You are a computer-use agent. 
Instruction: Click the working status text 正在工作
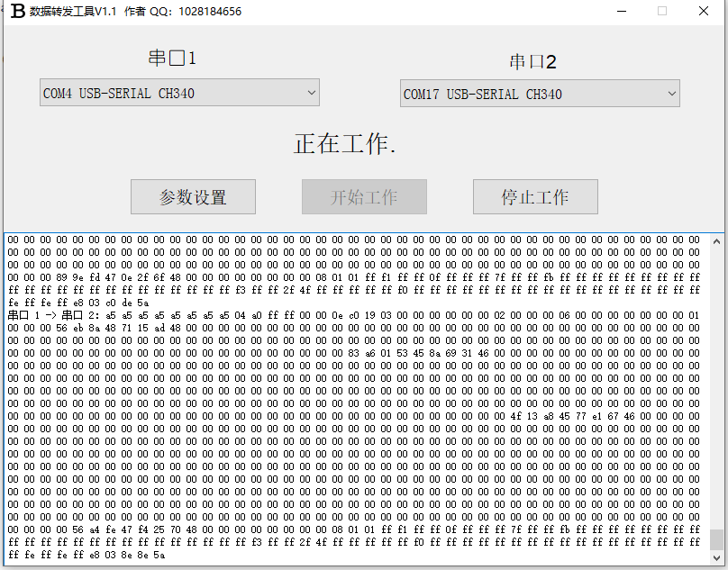[x=345, y=145]
